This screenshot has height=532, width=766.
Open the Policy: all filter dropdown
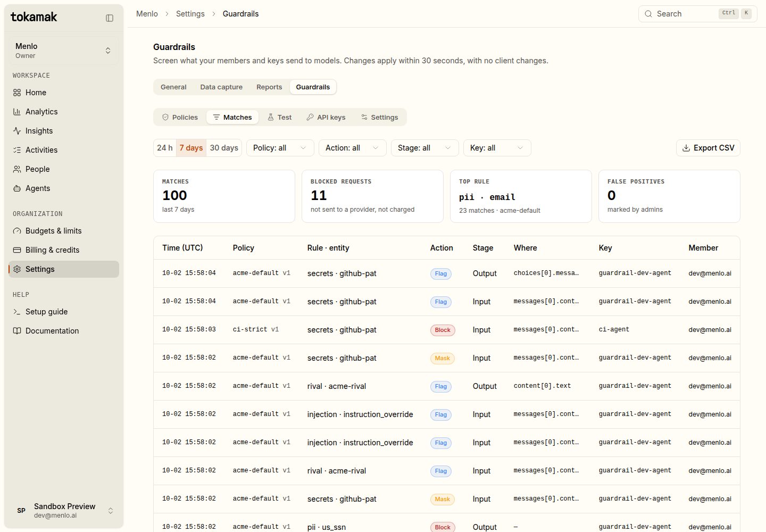click(280, 148)
